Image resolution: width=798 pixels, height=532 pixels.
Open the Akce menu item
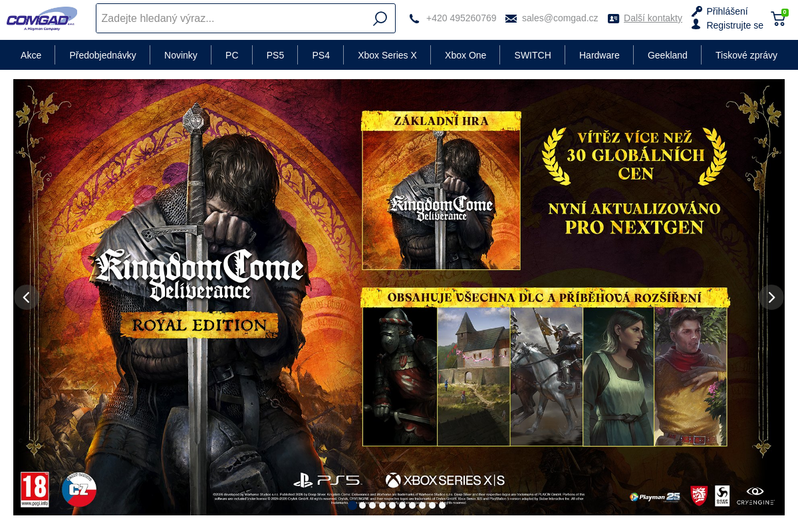[x=31, y=55]
